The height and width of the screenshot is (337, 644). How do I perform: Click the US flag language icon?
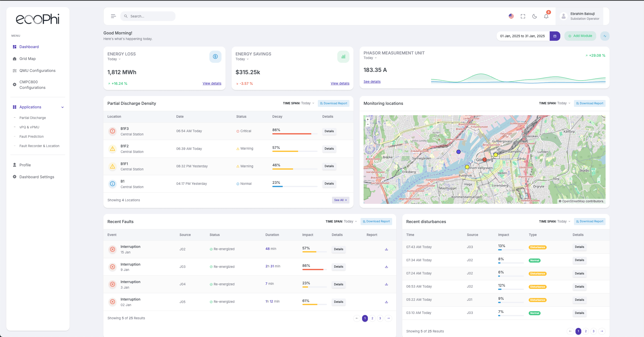click(511, 16)
